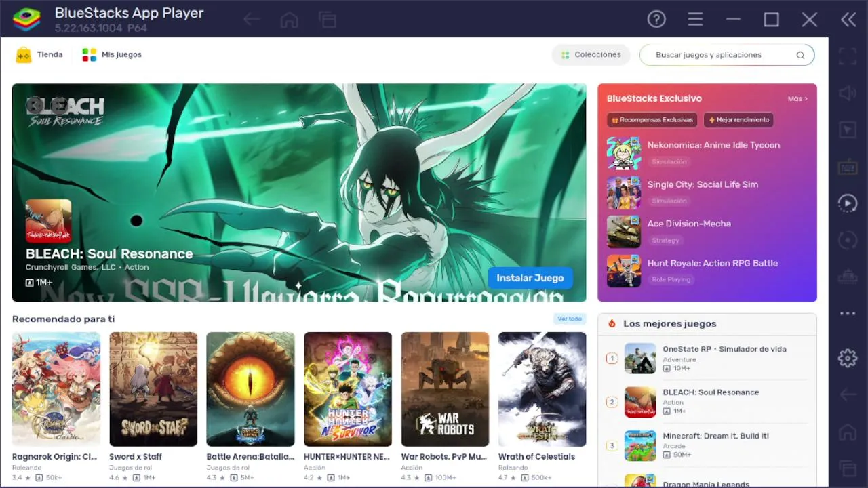Open the Sword x Staff game thumbnail

coord(153,389)
